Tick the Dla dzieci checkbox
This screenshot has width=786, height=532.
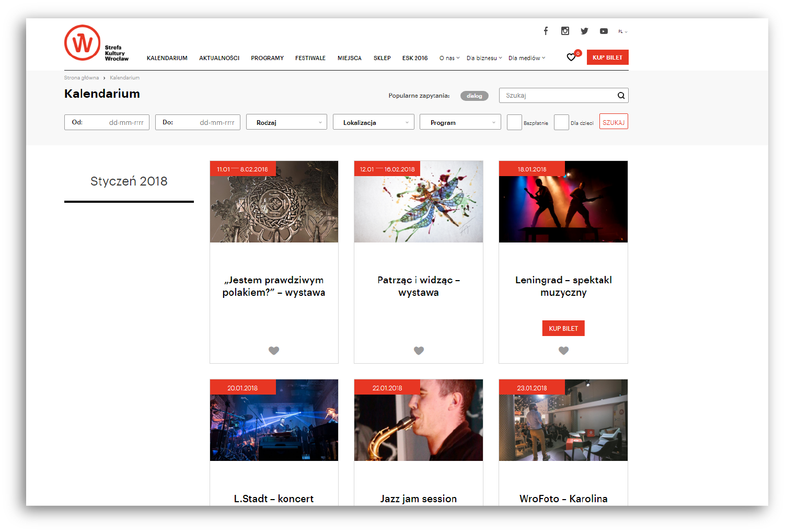pos(561,122)
